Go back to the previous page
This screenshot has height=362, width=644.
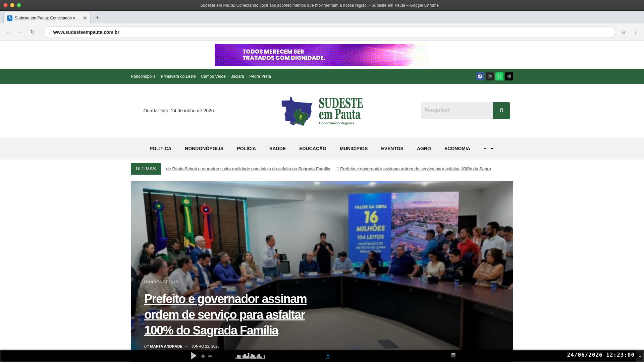[8, 32]
